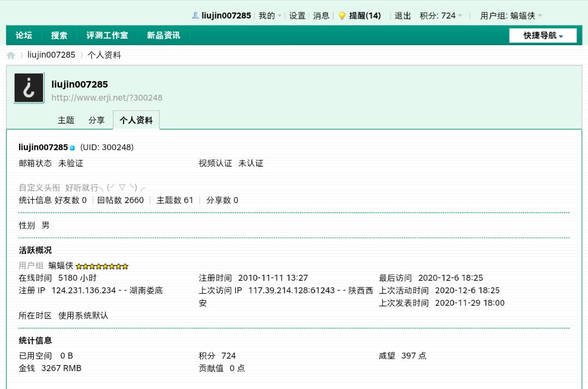Expand the 积分: 724 dropdown
Image resolution: width=588 pixels, height=389 pixels.
click(x=440, y=16)
